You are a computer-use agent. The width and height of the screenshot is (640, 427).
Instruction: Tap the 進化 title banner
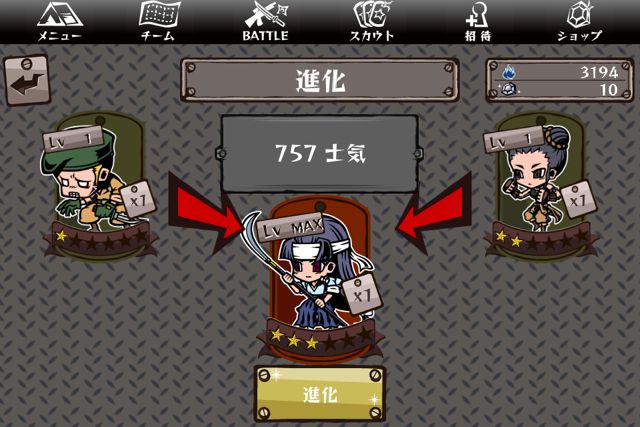pos(320,80)
